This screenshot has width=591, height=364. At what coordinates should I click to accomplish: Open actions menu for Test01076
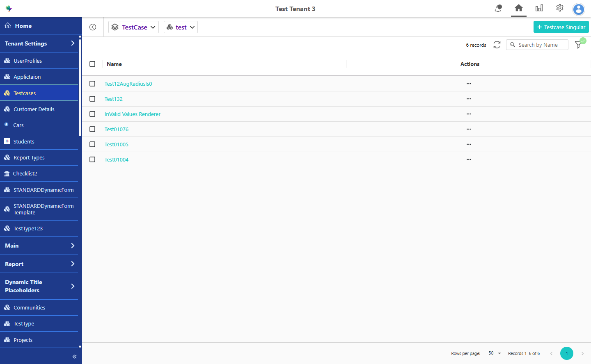469,129
